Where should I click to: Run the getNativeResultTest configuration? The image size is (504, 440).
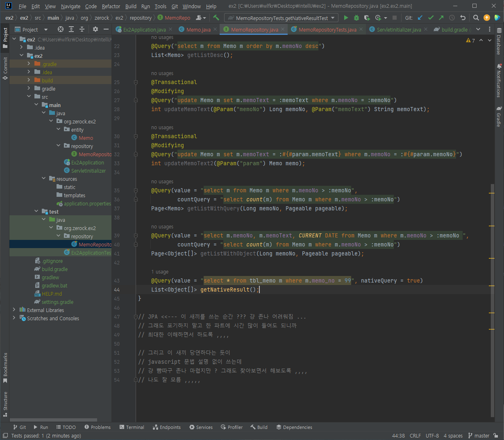tap(346, 18)
